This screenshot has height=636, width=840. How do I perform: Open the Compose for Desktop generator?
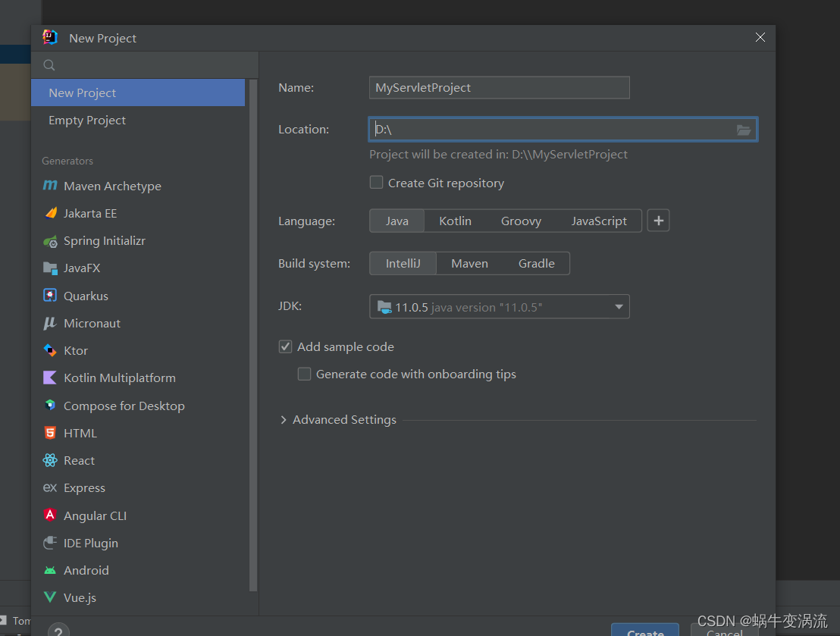pos(124,406)
